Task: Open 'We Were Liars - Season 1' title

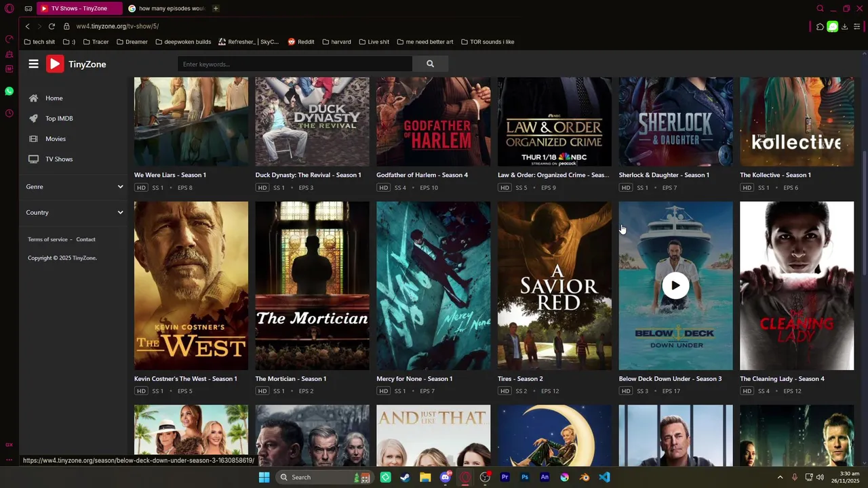Action: point(170,175)
